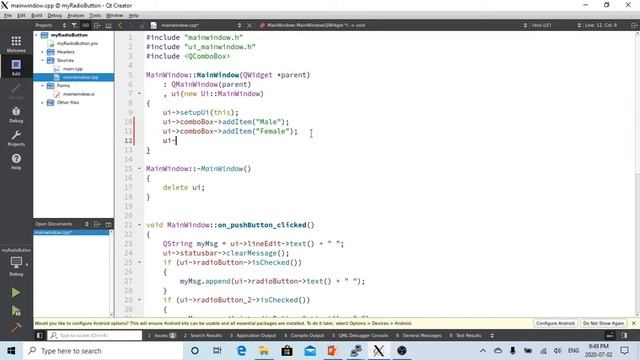The height and width of the screenshot is (360, 640).
Task: Expand the Other files folder
Action: point(42,102)
